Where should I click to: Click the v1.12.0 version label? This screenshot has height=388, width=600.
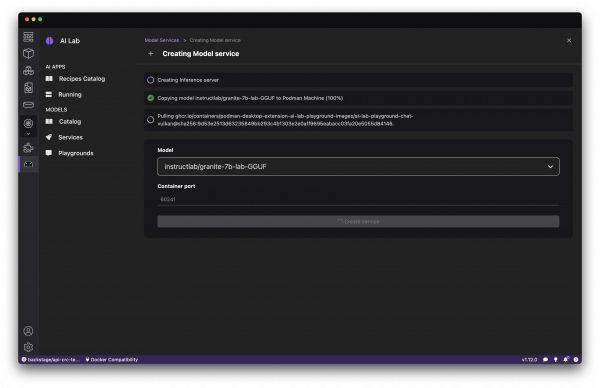(529, 360)
